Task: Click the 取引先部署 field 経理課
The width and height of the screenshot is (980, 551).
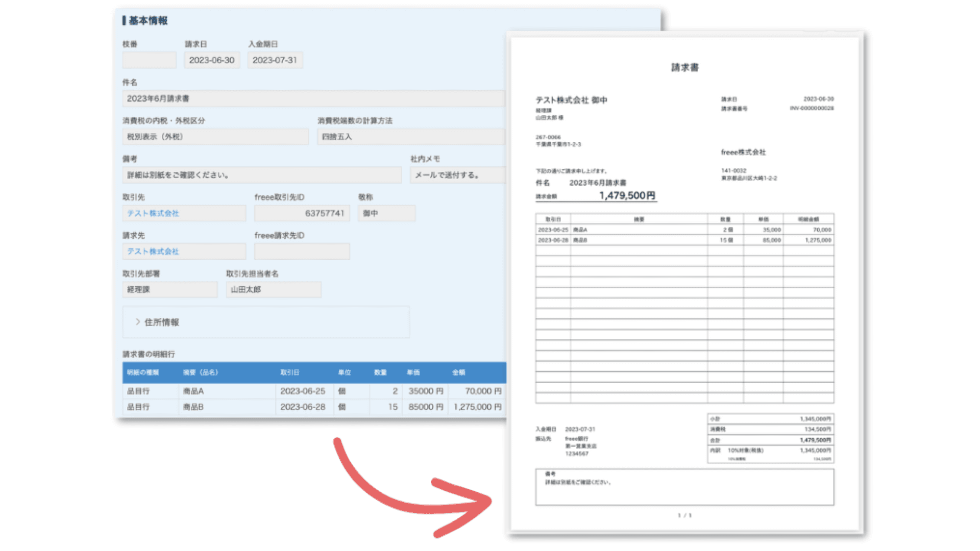Action: point(170,290)
